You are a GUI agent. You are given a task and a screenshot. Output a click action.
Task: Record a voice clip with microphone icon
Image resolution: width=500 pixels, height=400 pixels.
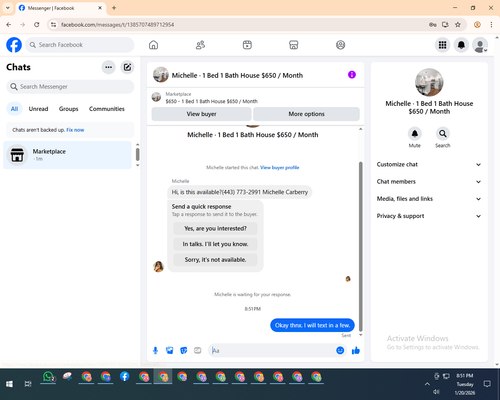(155, 350)
